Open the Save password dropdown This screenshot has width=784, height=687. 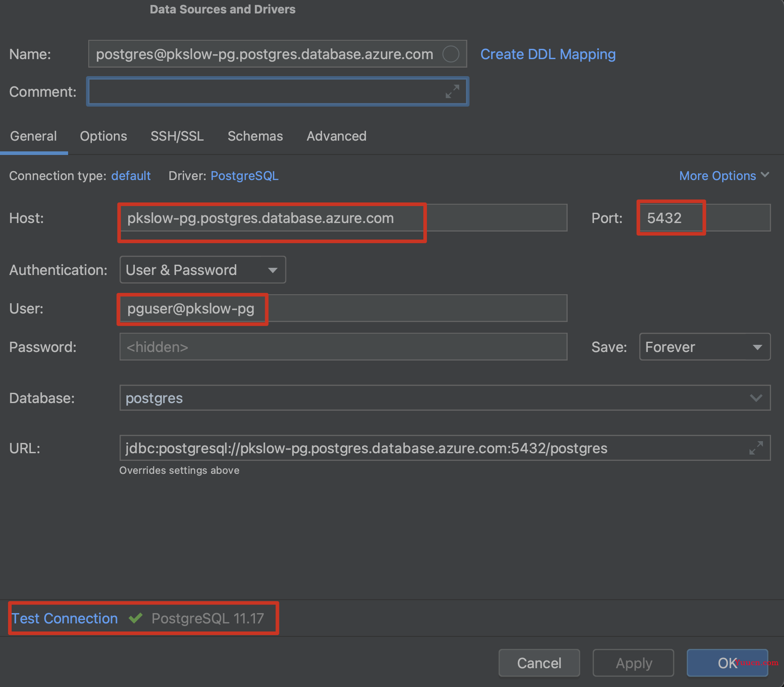tap(705, 347)
